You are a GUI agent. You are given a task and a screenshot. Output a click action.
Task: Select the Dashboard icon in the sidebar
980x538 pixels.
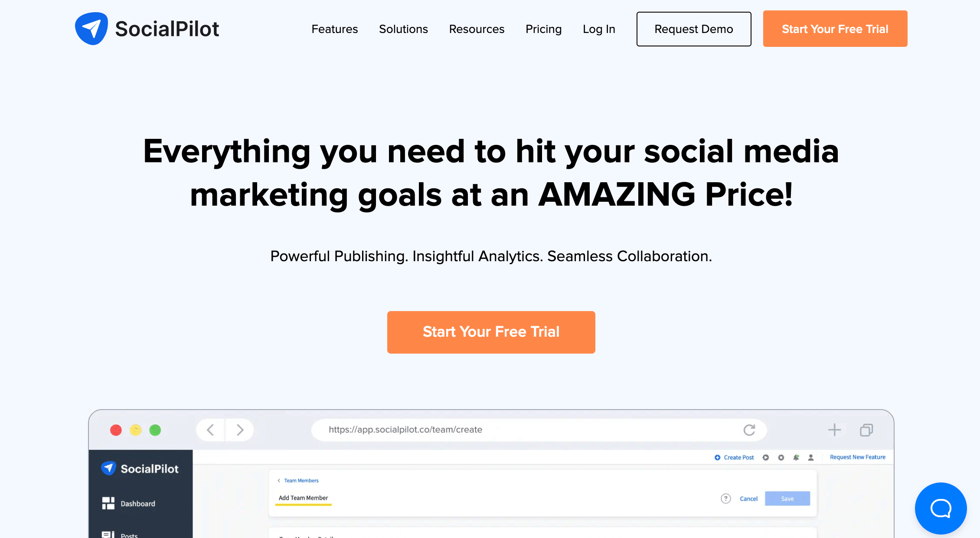(108, 503)
